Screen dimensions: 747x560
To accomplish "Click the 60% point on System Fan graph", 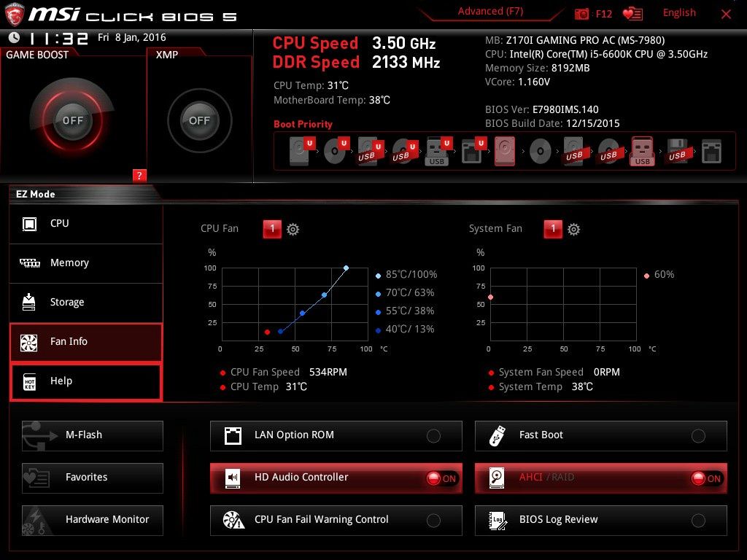I will pyautogui.click(x=491, y=297).
